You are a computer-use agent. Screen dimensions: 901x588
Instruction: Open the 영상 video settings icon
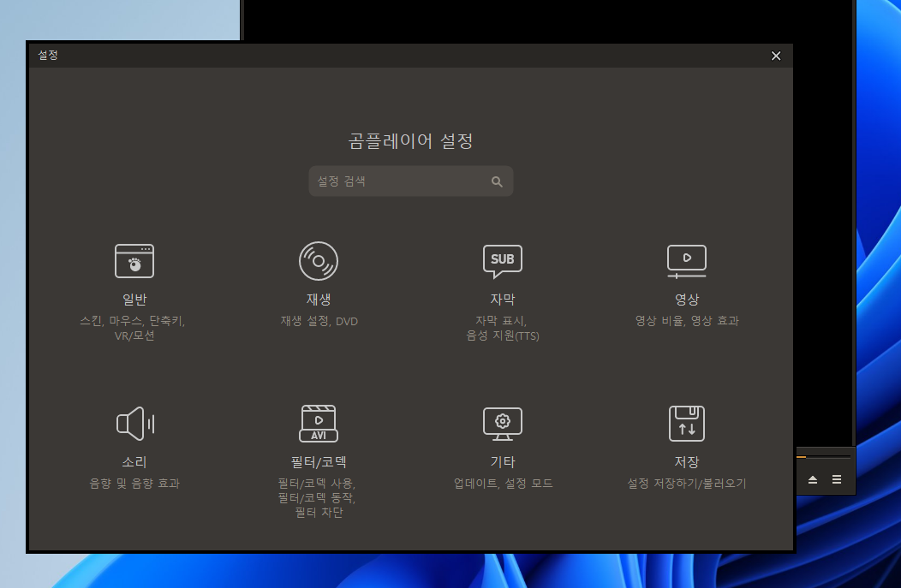687,261
